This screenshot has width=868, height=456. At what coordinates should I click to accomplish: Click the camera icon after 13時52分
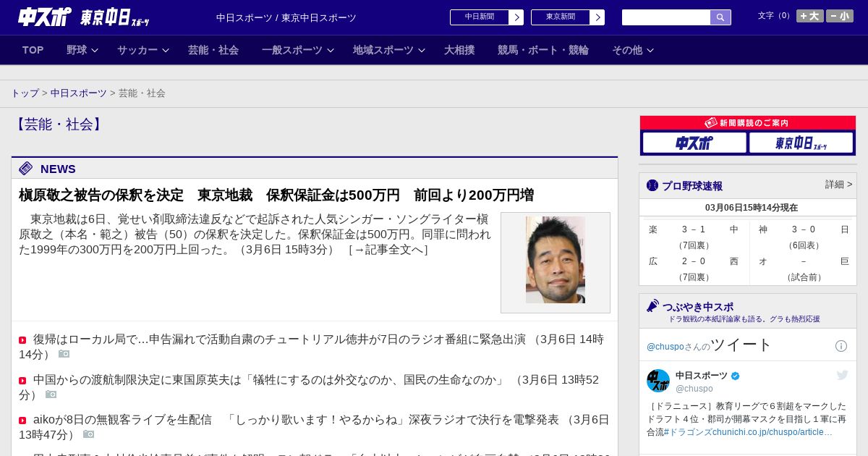[51, 394]
